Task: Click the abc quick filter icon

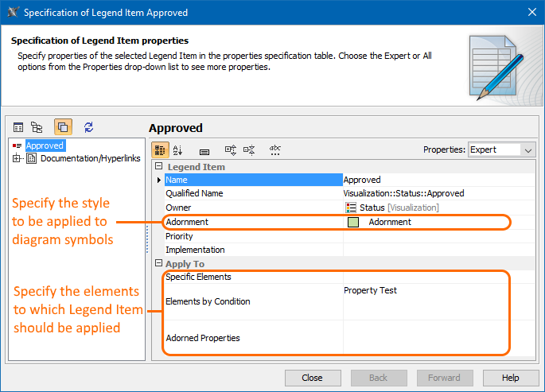Action: click(x=275, y=149)
